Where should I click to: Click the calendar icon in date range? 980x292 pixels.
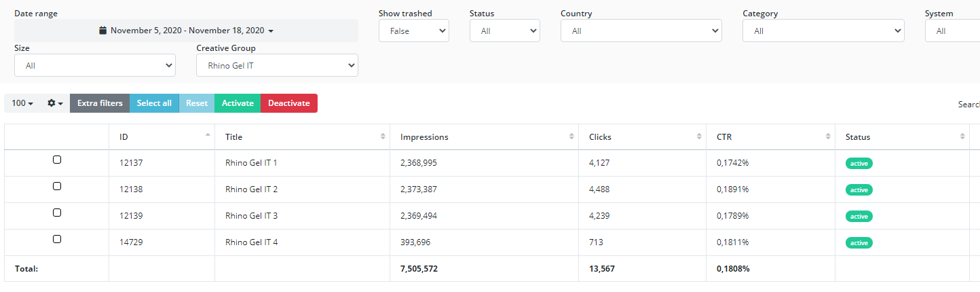[103, 31]
